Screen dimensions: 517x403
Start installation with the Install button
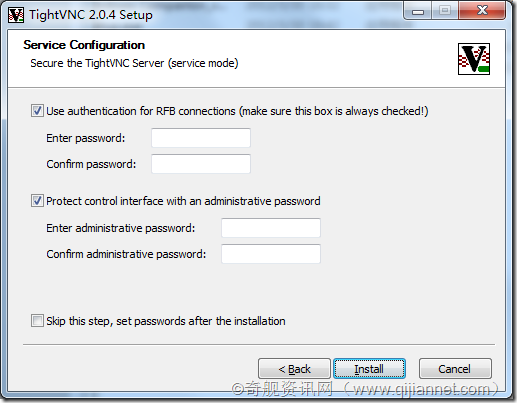(x=369, y=369)
